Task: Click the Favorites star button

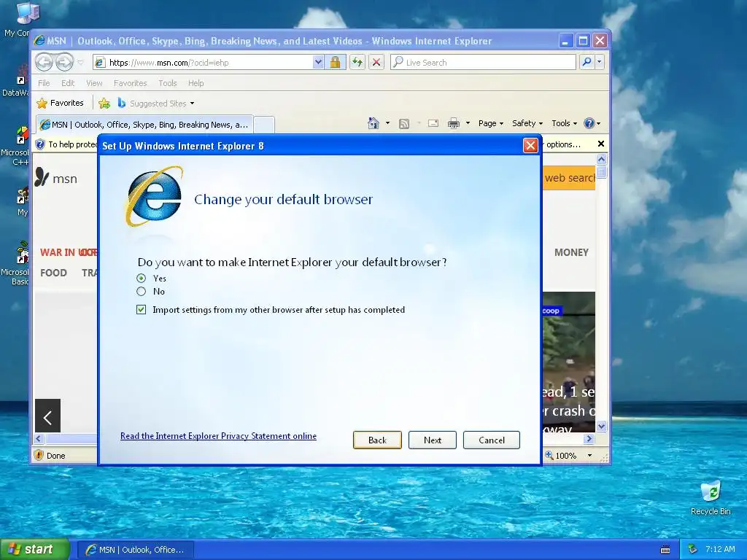Action: coord(60,103)
